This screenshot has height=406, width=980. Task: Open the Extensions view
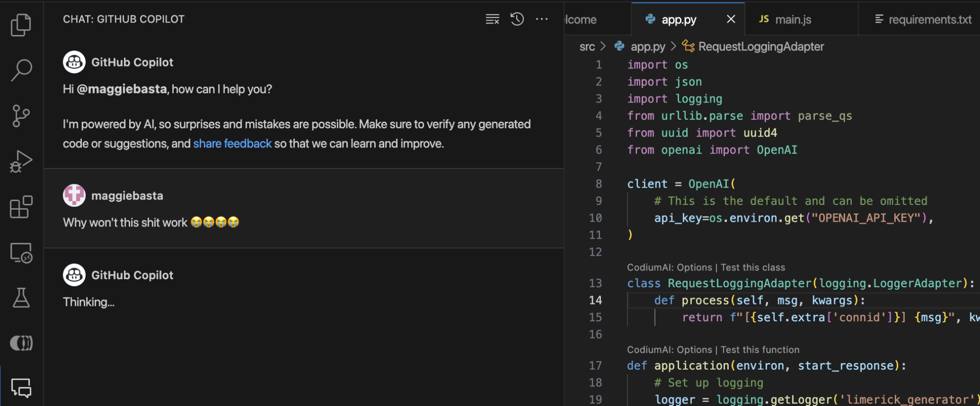(21, 207)
